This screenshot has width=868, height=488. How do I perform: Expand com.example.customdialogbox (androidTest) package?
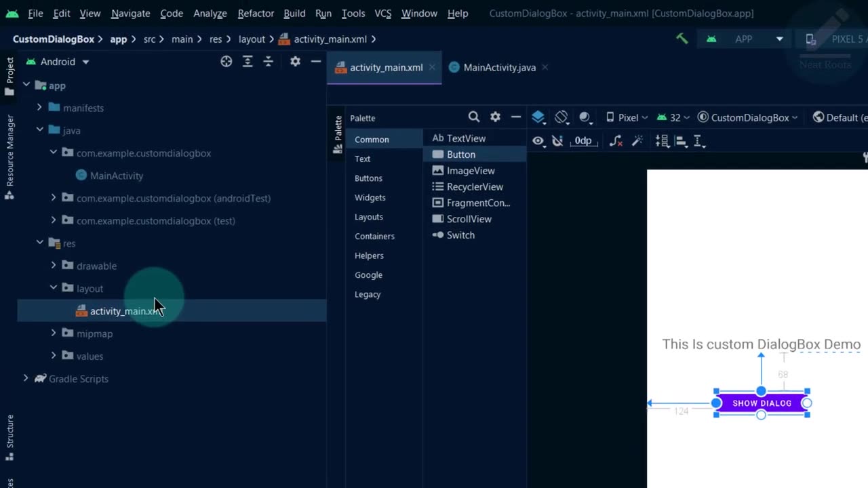coord(54,198)
